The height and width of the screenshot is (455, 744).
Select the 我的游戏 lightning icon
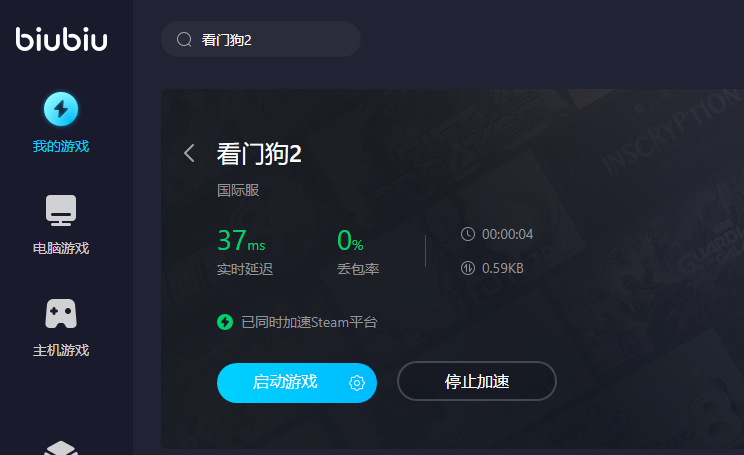[x=61, y=109]
